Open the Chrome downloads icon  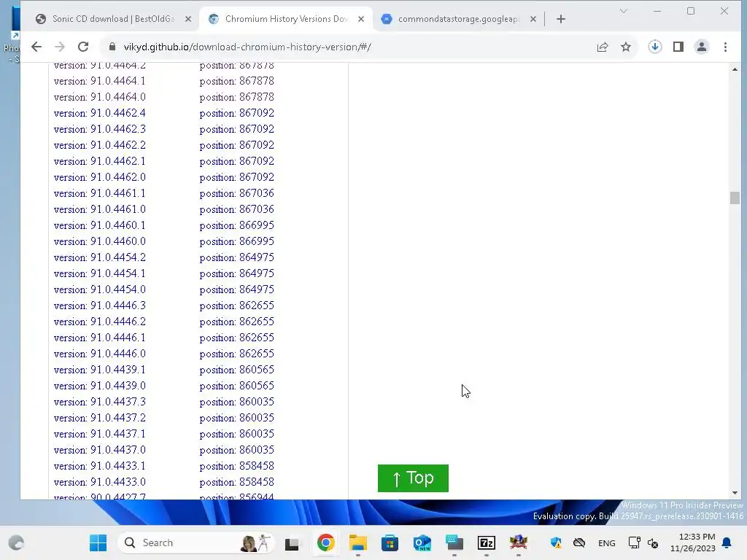(654, 47)
